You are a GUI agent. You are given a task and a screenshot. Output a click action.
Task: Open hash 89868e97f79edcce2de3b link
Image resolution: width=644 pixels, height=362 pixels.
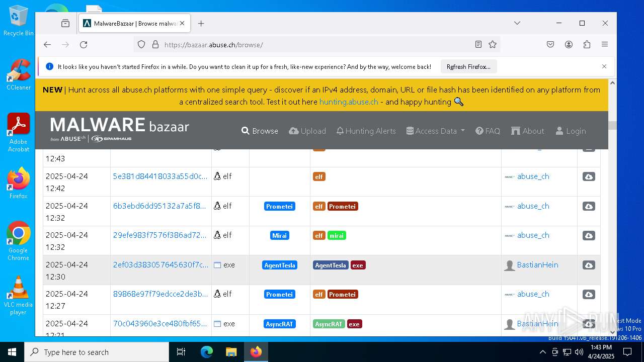point(160,294)
